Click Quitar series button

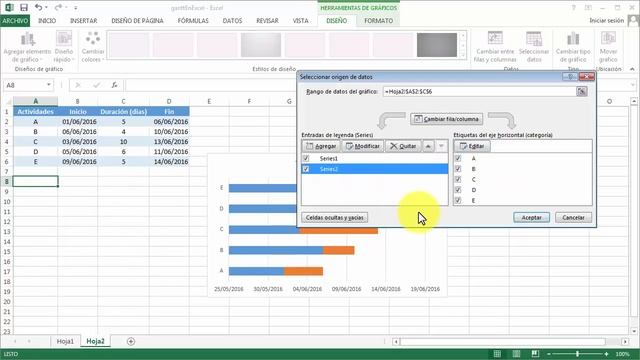tap(403, 146)
